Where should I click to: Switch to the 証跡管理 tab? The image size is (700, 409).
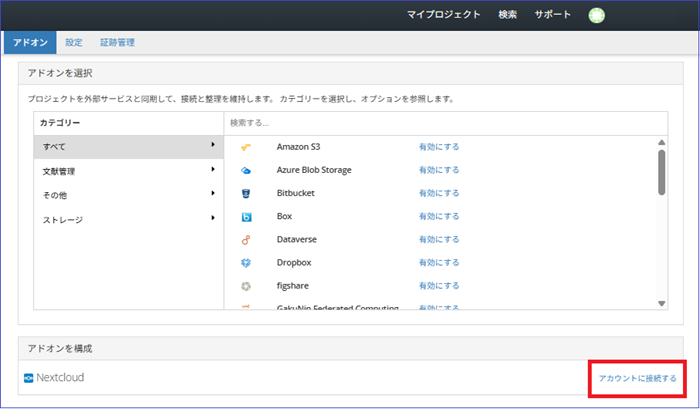[117, 42]
